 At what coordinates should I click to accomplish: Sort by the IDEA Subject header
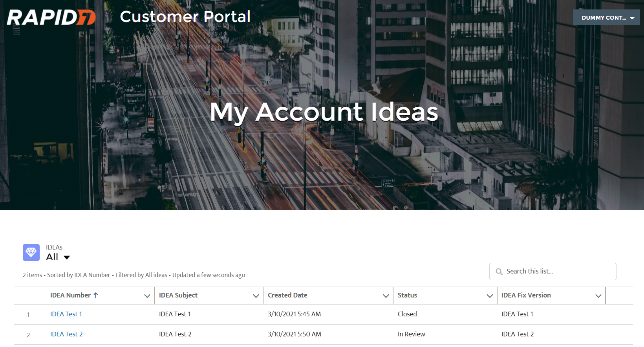click(178, 295)
